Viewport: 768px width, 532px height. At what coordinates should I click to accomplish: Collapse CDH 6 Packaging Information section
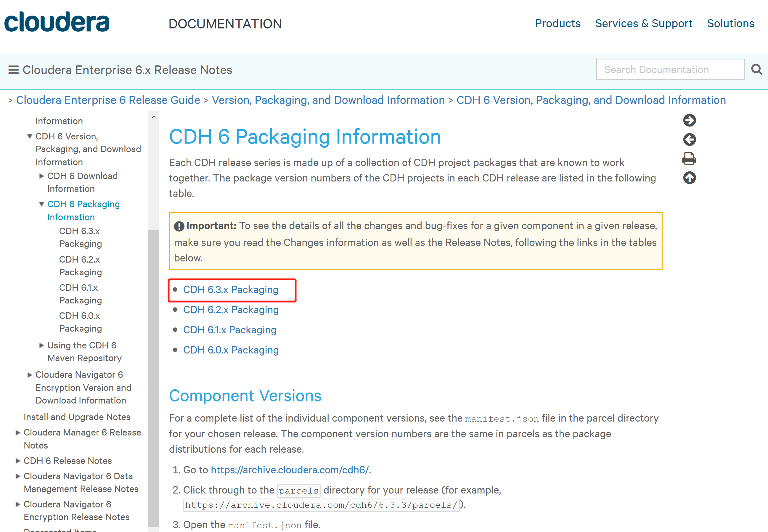tap(41, 204)
